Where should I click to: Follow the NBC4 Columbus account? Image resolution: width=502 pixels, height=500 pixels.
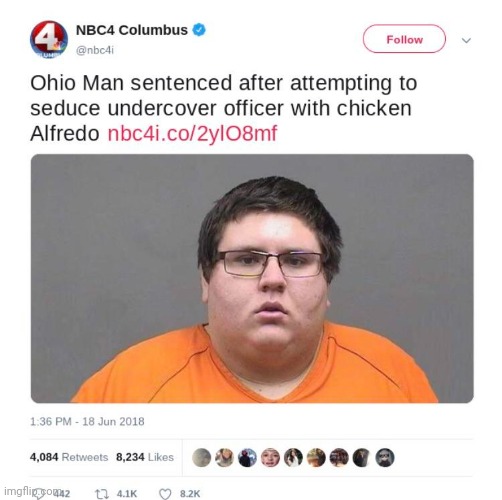404,39
